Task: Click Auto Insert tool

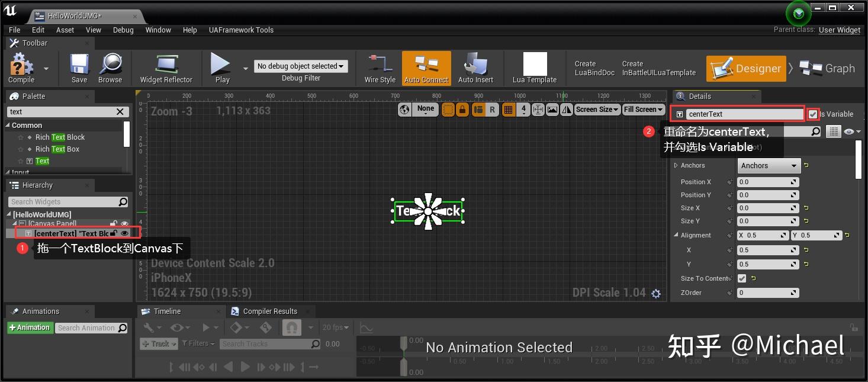Action: [475, 68]
